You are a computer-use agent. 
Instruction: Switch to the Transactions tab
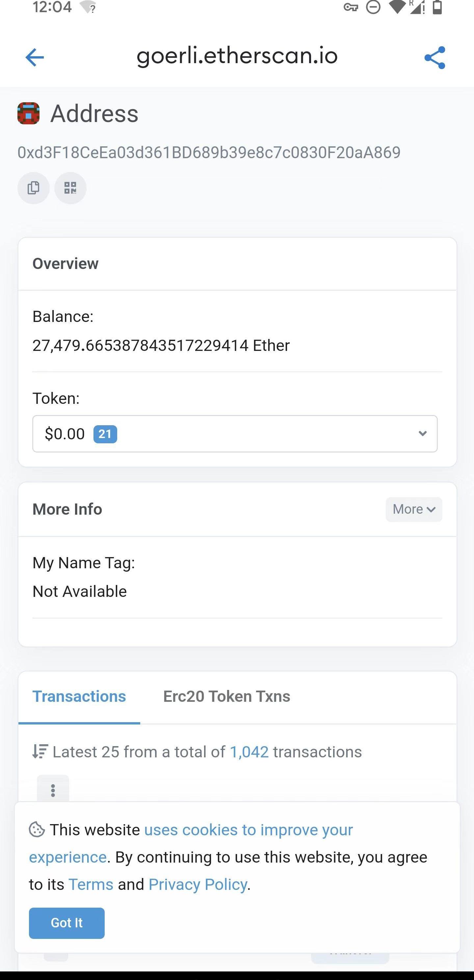(x=79, y=697)
